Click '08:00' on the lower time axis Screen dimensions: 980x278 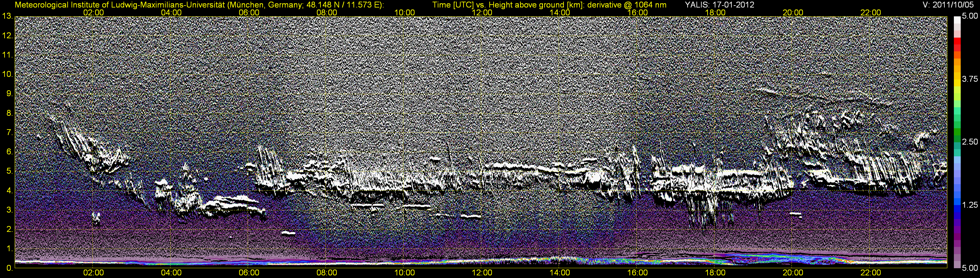(x=327, y=273)
